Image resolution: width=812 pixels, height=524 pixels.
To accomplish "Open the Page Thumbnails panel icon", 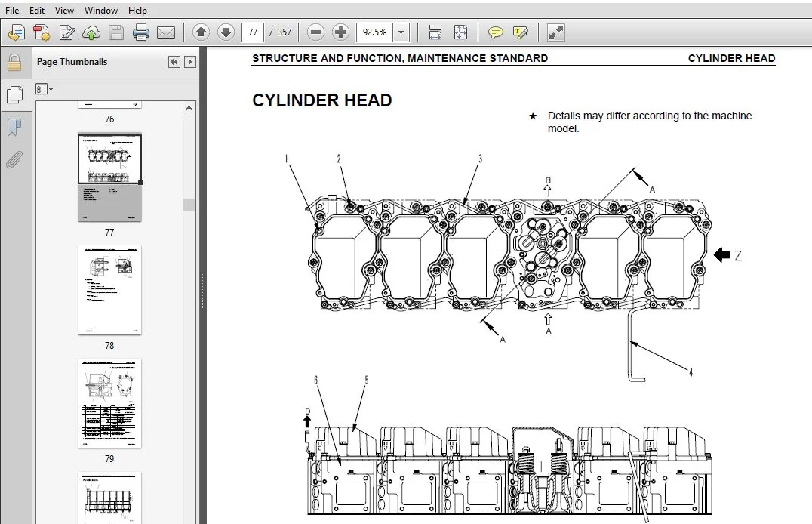I will (x=14, y=94).
